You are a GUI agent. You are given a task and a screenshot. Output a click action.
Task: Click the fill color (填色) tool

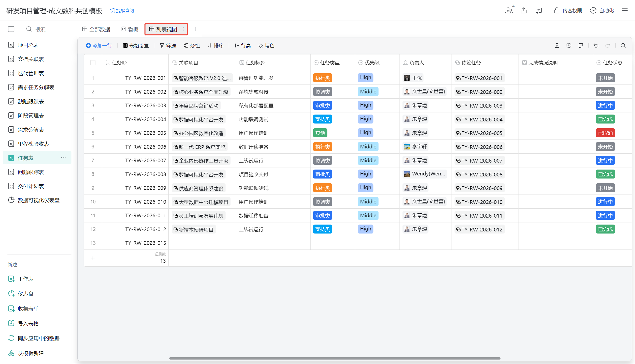[266, 46]
